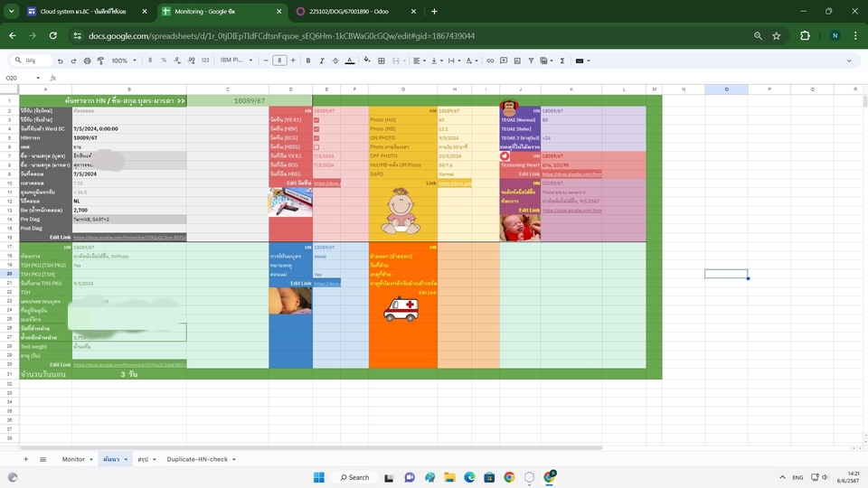Open a new browser tab

tap(434, 11)
